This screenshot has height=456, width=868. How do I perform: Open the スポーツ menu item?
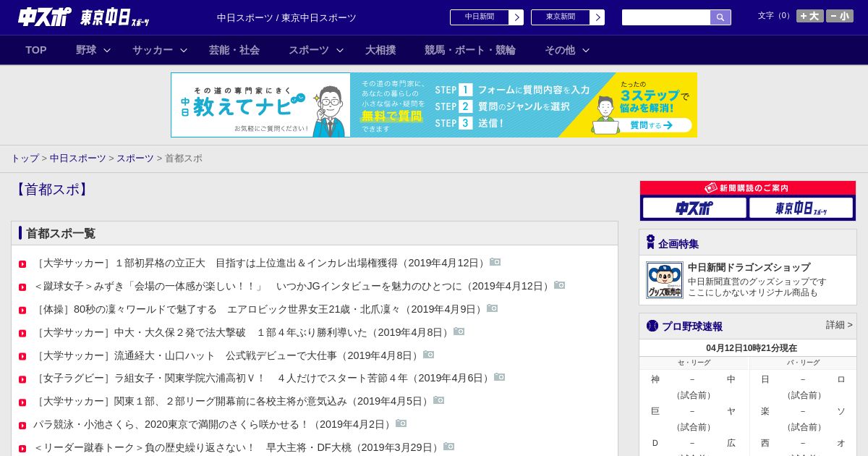(x=309, y=50)
